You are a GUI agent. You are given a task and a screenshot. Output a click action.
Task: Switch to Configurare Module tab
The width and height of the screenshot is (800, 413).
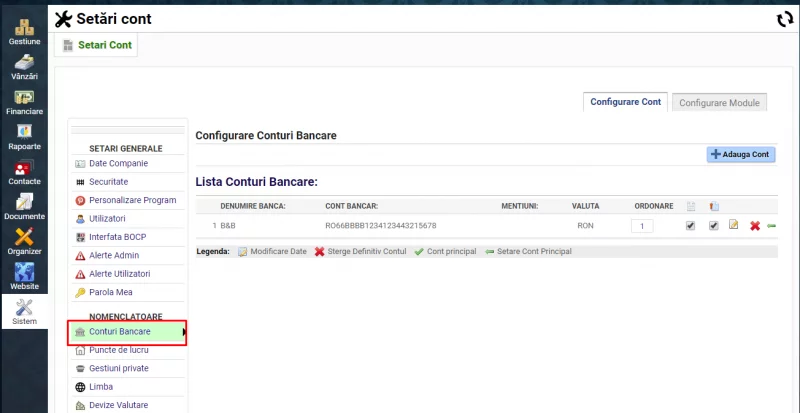click(719, 102)
